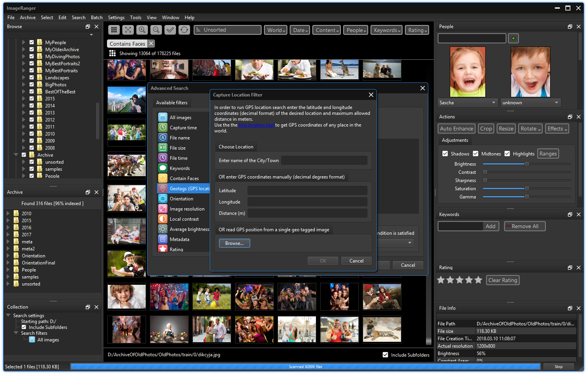The height and width of the screenshot is (375, 588).
Task: Click the fit-to-screen toolbar icon
Action: pyautogui.click(x=128, y=30)
